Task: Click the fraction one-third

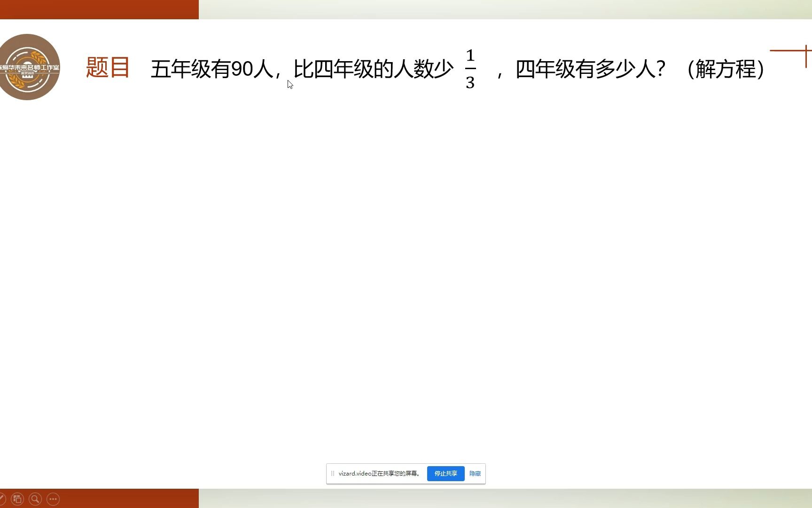Action: click(470, 69)
